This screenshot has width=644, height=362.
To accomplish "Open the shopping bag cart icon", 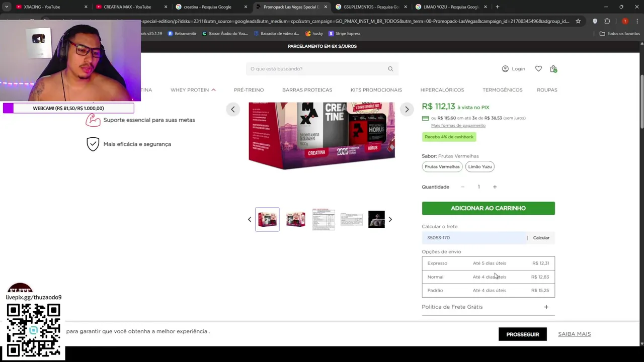I will point(553,69).
